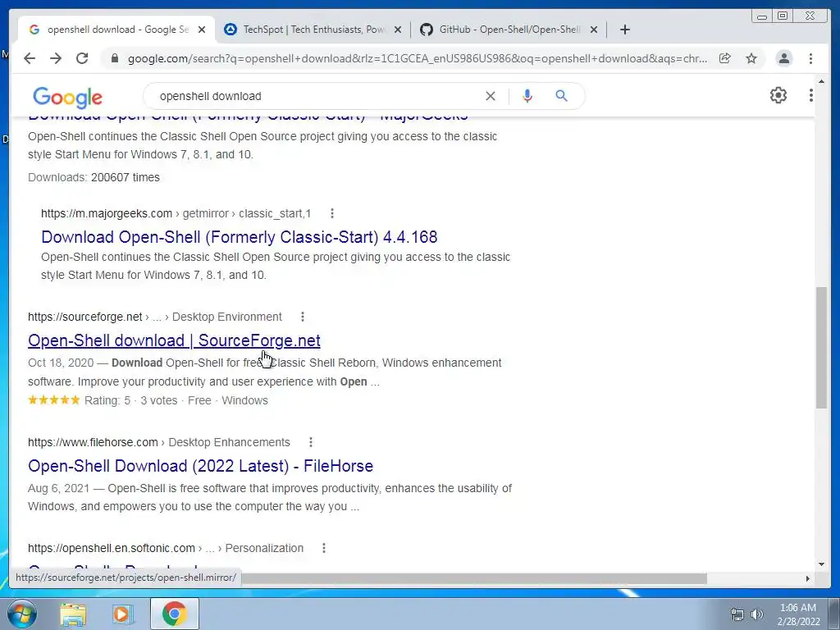Click the sourceforge.net URL breadcrumb
This screenshot has height=630, width=840.
pyautogui.click(x=155, y=317)
